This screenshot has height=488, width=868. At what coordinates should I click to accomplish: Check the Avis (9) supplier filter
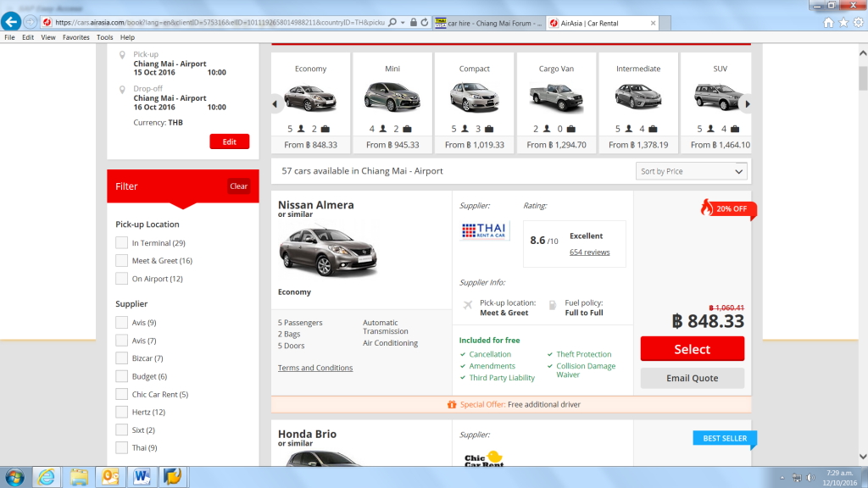pyautogui.click(x=122, y=323)
